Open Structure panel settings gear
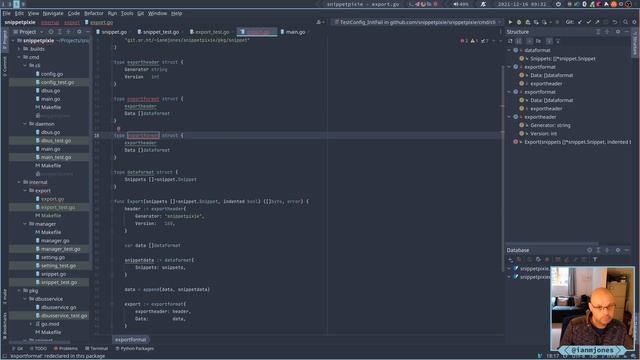 pos(618,32)
